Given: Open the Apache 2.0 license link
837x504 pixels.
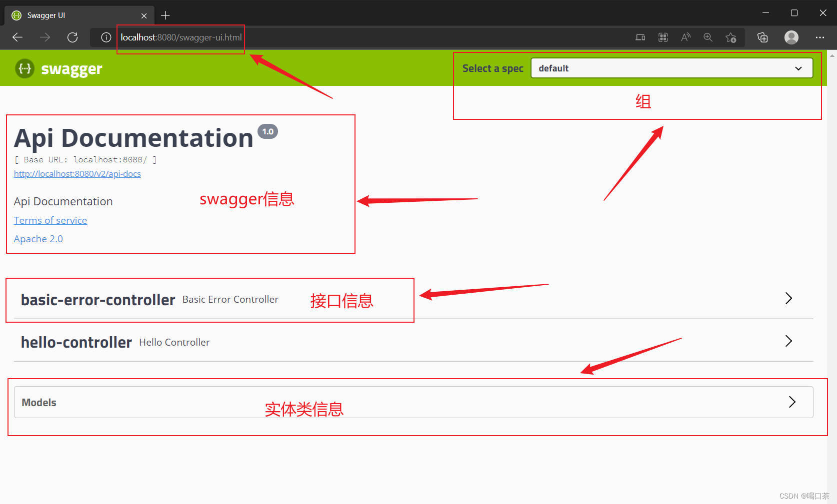Looking at the screenshot, I should [x=38, y=239].
